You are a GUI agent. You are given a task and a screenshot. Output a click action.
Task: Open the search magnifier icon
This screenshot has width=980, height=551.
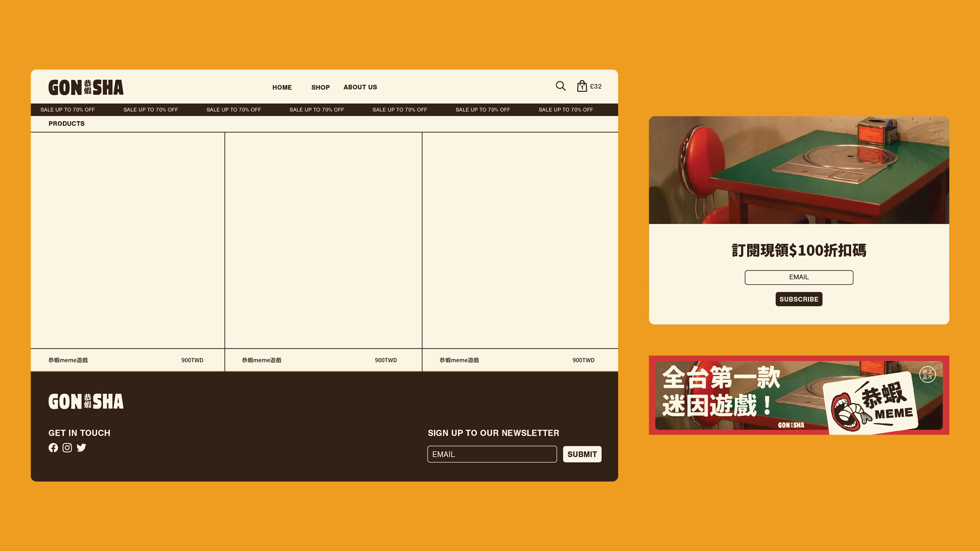point(560,86)
